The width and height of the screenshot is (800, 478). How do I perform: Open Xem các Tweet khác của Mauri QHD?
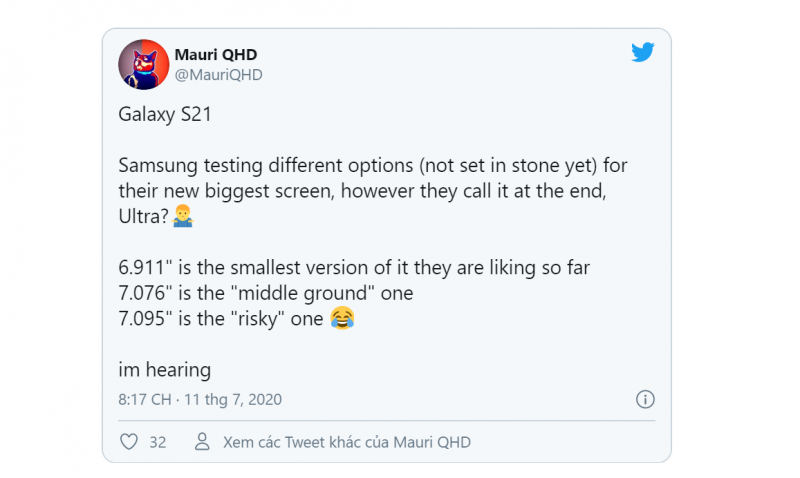(347, 442)
